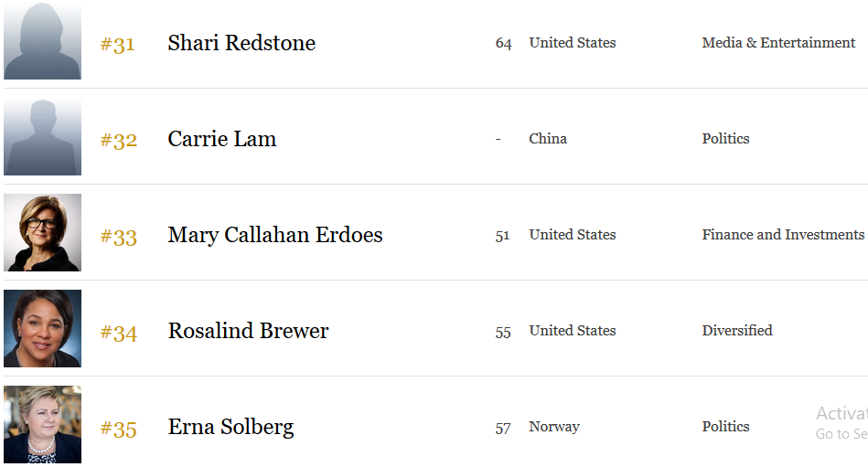Click Carrie Lam's placeholder silhouette photo
Image resolution: width=868 pixels, height=467 pixels.
click(43, 137)
